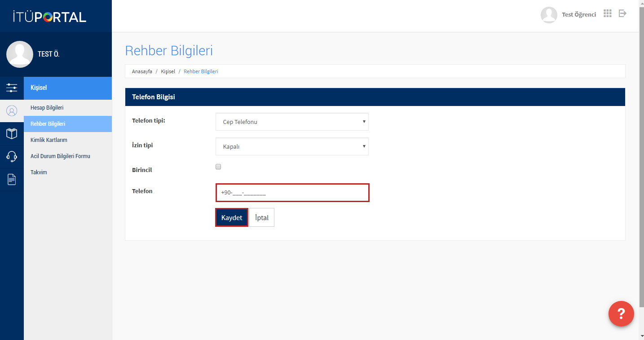Enable the Birincil checkbox
Viewport: 644px width, 340px height.
(x=218, y=167)
